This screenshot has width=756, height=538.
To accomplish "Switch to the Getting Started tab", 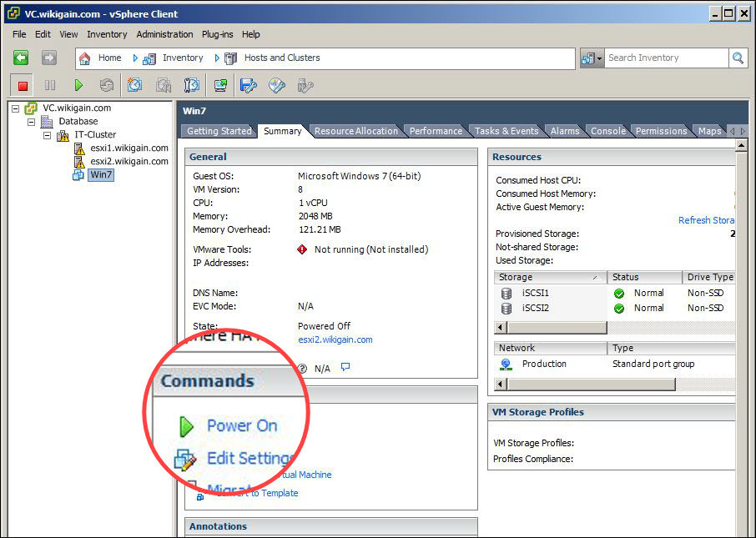I will click(x=219, y=131).
